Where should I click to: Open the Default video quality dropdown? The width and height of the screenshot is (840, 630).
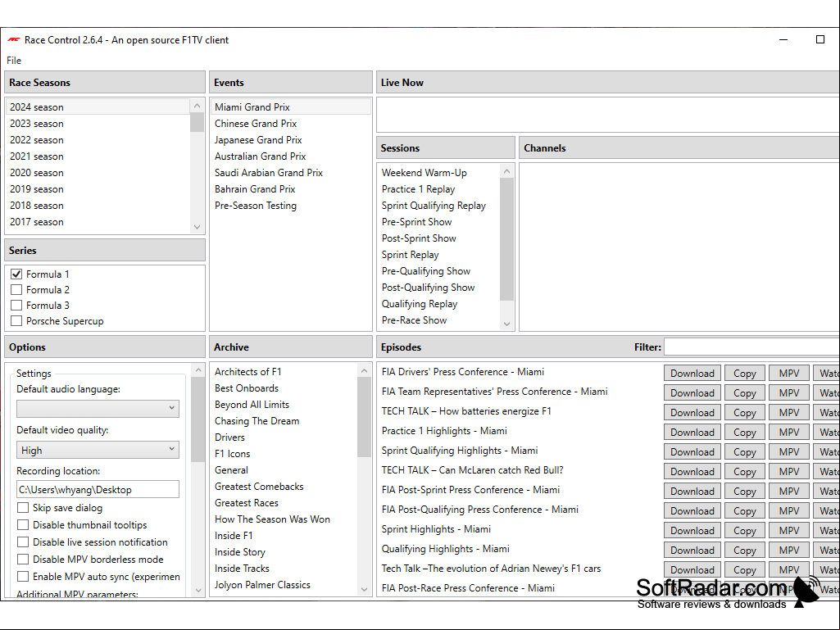point(98,450)
